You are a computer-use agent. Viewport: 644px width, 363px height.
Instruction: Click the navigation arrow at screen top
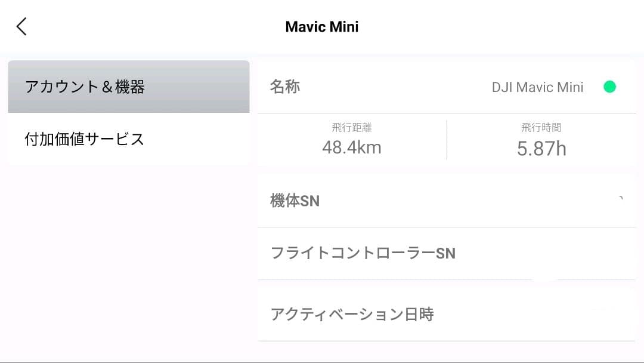tap(21, 26)
